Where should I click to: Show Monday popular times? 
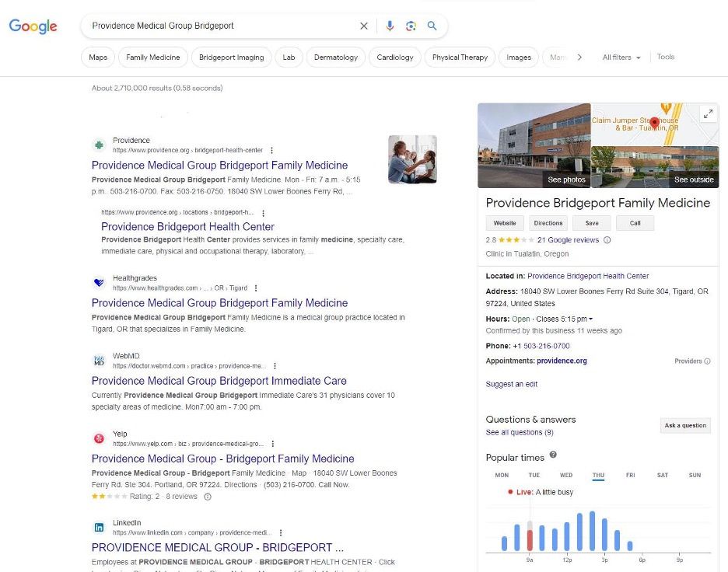tap(502, 476)
